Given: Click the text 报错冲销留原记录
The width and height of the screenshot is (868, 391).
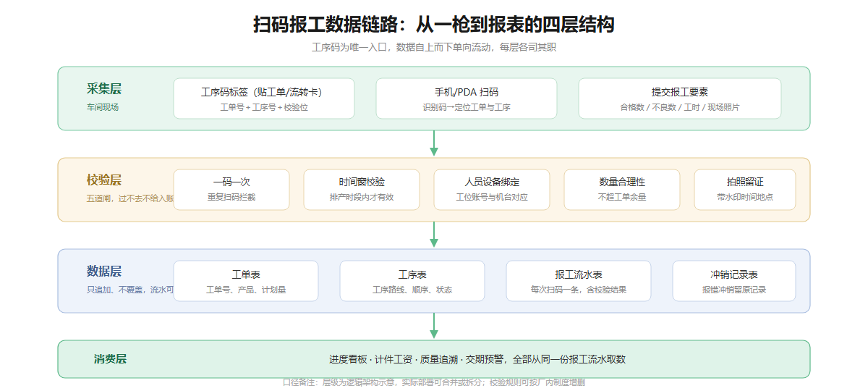Looking at the screenshot, I should [x=734, y=290].
